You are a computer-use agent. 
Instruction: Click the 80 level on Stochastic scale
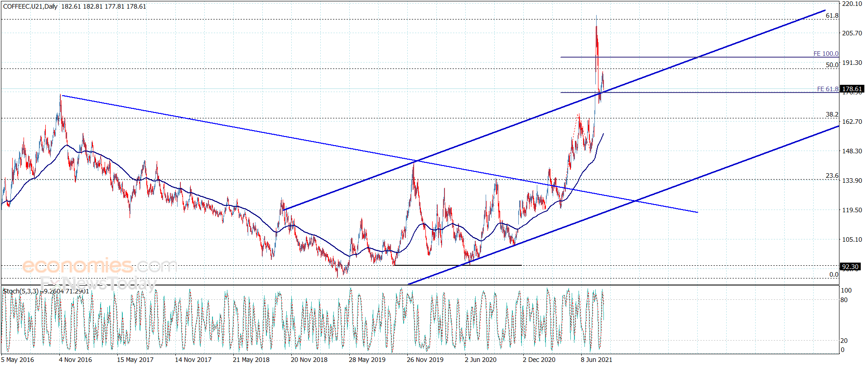844,300
